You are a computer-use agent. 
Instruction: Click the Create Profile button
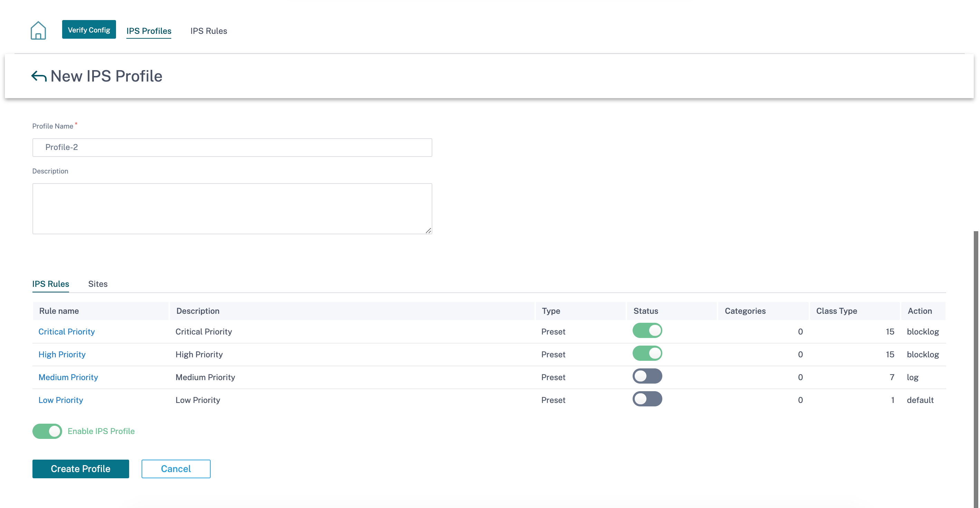click(80, 469)
